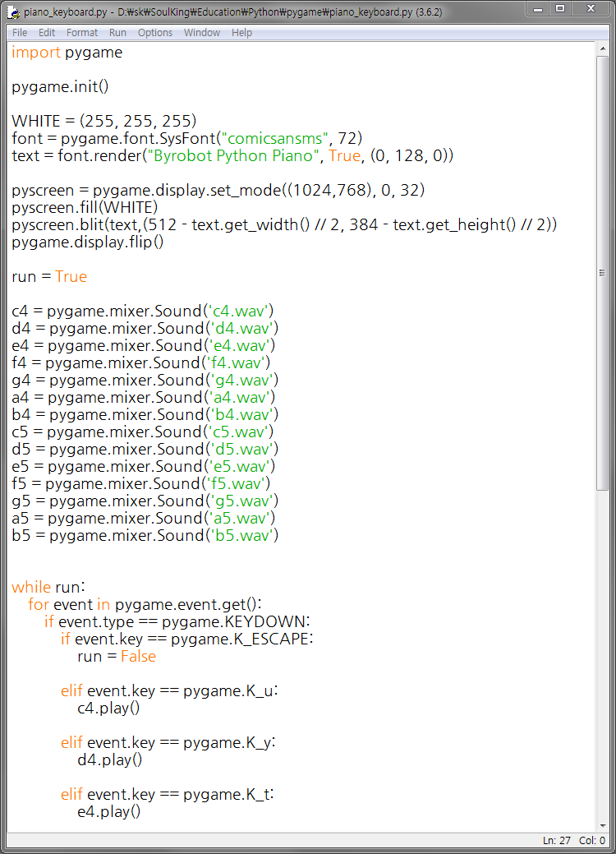
Task: Click the 'b4.wav' string
Action: click(241, 415)
